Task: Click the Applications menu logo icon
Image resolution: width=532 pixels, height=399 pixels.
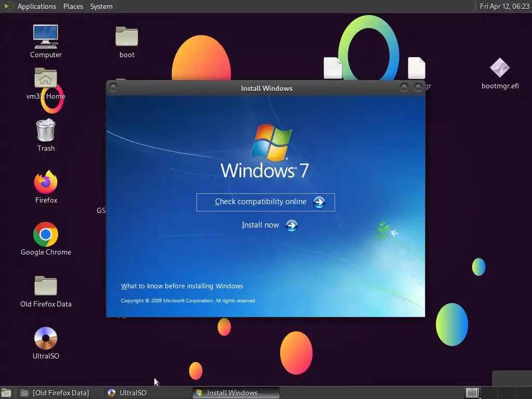Action: coord(8,6)
